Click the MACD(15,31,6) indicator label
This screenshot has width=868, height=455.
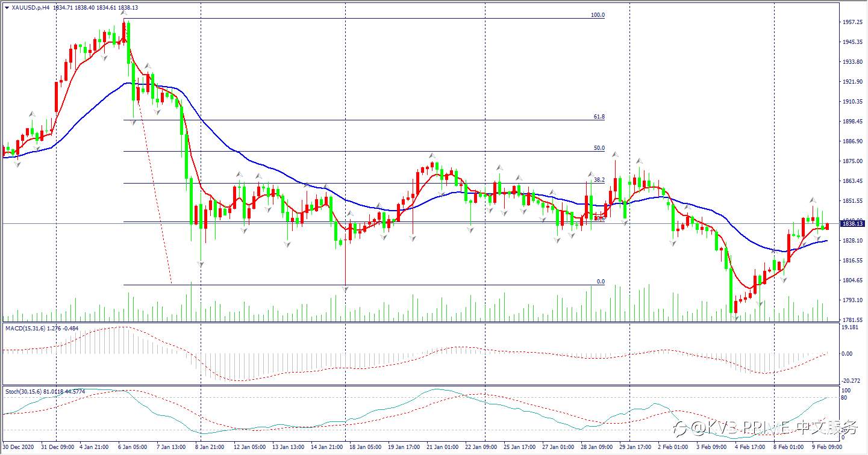pos(26,328)
